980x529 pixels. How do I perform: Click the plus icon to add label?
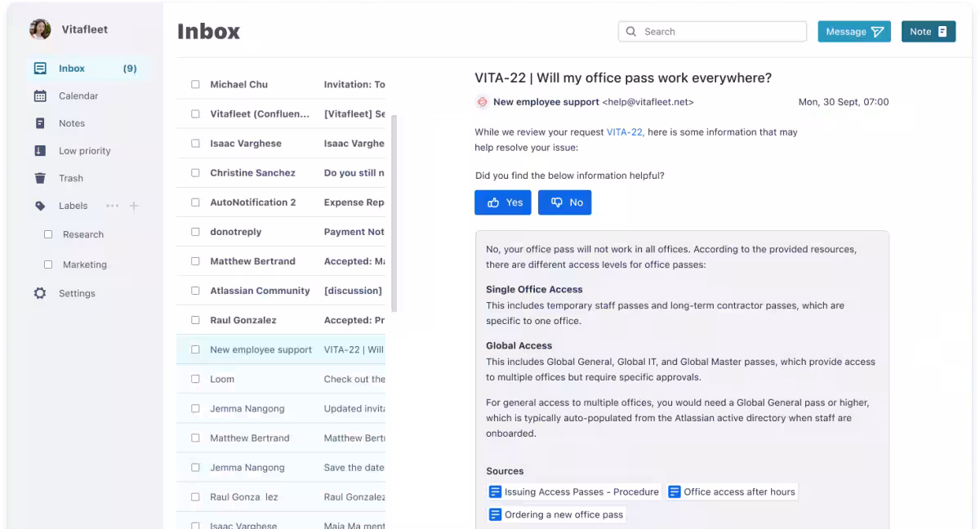(135, 206)
